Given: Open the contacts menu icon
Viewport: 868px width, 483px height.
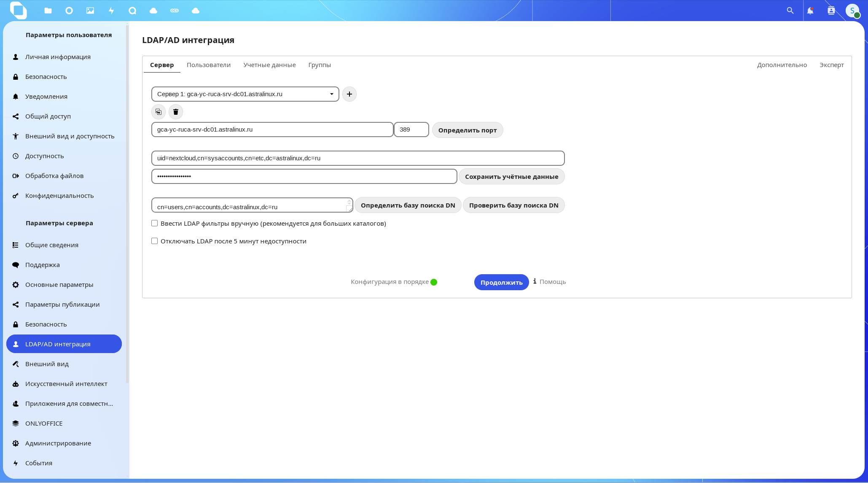Looking at the screenshot, I should [x=831, y=11].
